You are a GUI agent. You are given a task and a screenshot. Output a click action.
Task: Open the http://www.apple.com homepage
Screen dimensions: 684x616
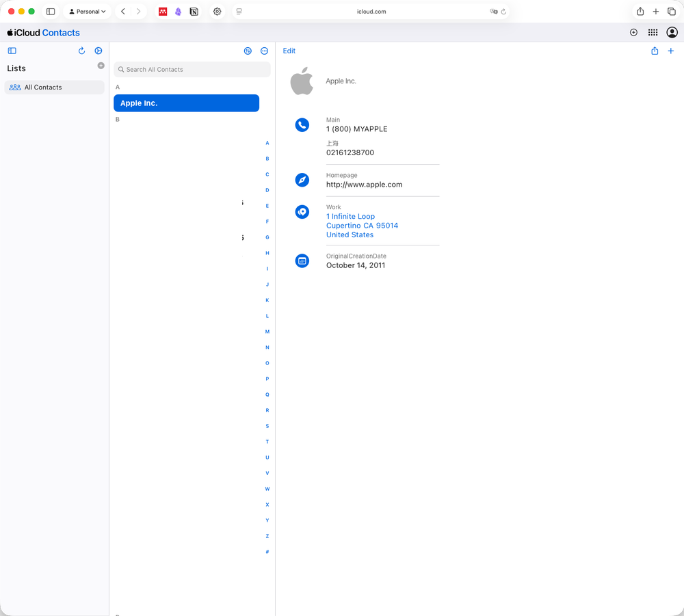[x=365, y=185]
